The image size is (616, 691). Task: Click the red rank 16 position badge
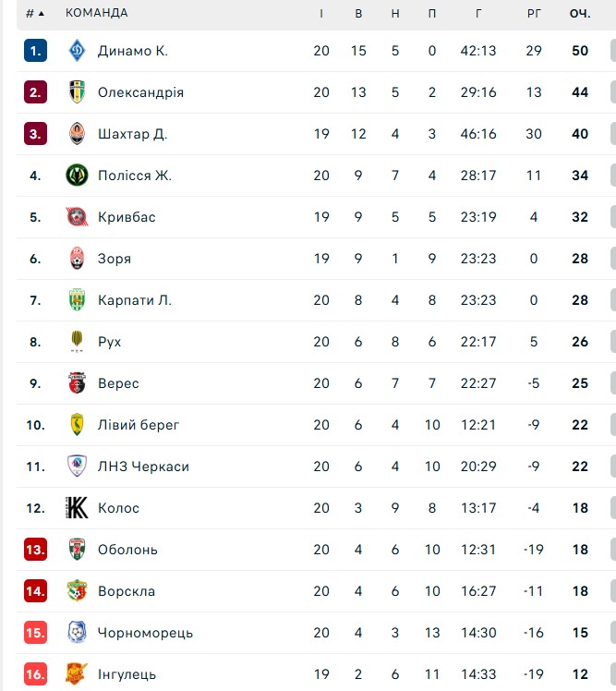[x=35, y=674]
